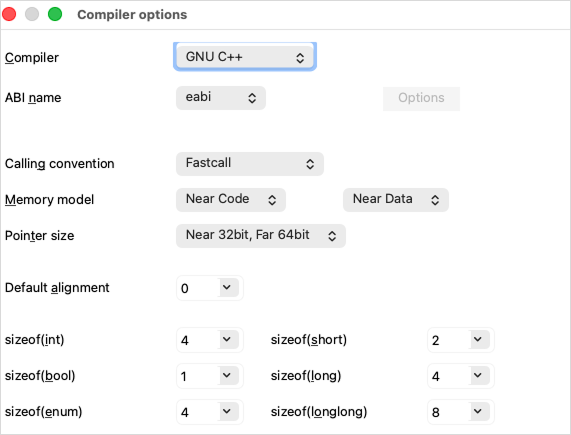Click the green zoom window button
The height and width of the screenshot is (435, 571).
[55, 15]
